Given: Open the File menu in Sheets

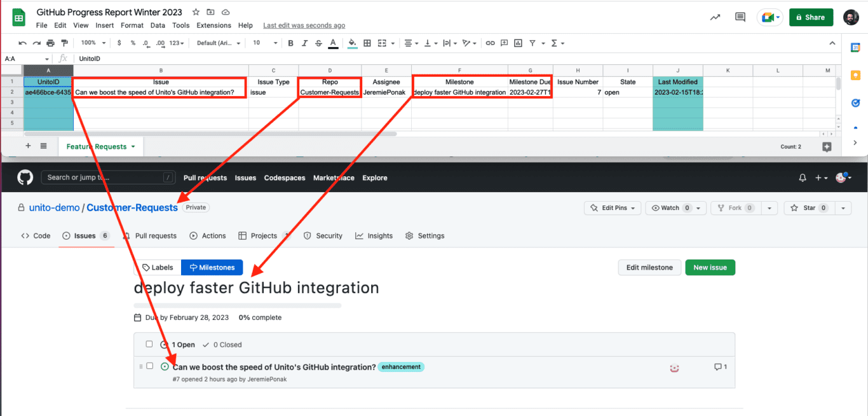Looking at the screenshot, I should (42, 25).
